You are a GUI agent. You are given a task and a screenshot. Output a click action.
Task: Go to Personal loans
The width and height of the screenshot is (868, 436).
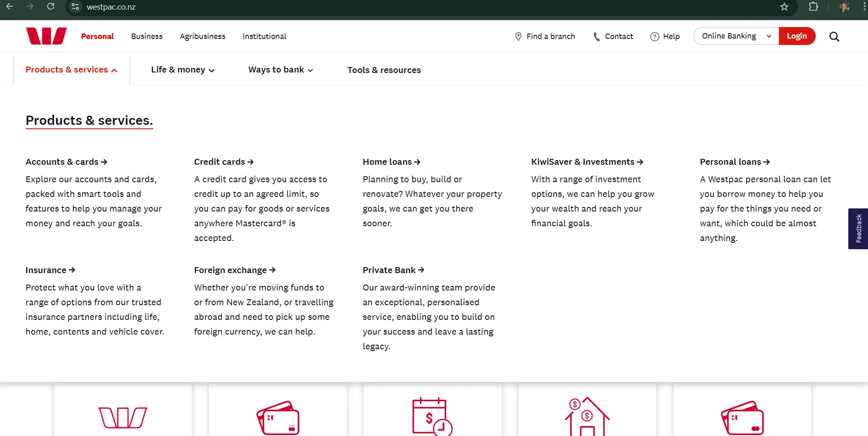[735, 162]
